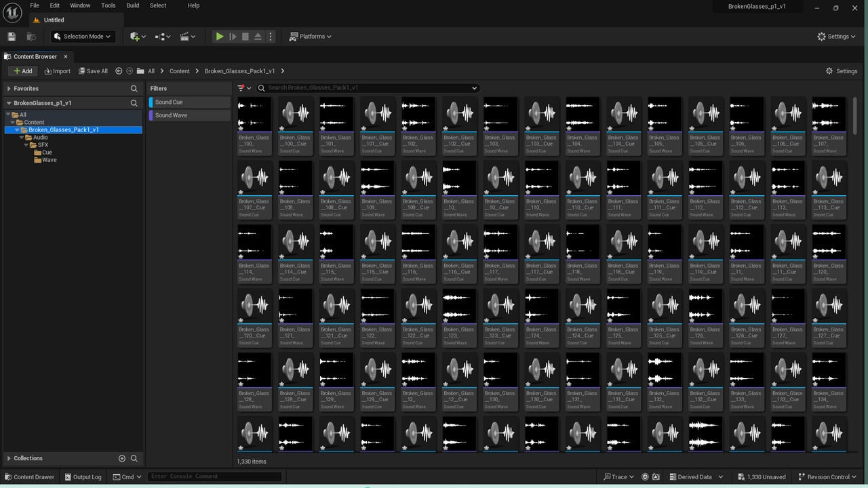This screenshot has width=868, height=488.
Task: Click the console command input field
Action: pos(214,476)
